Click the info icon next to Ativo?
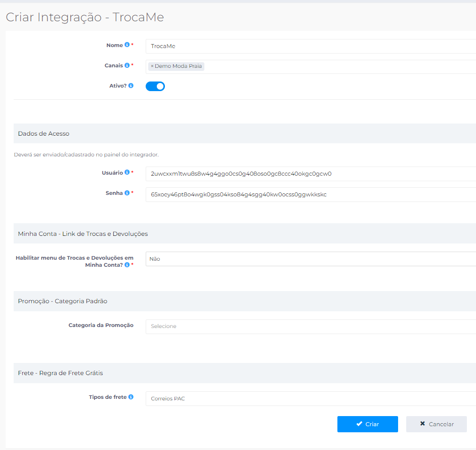476x450 pixels. pyautogui.click(x=131, y=86)
